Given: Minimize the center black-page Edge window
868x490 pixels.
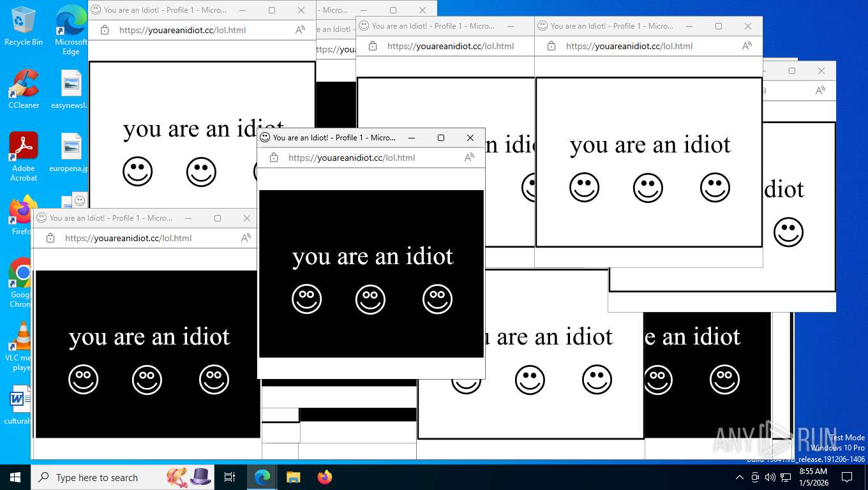Looking at the screenshot, I should (412, 138).
